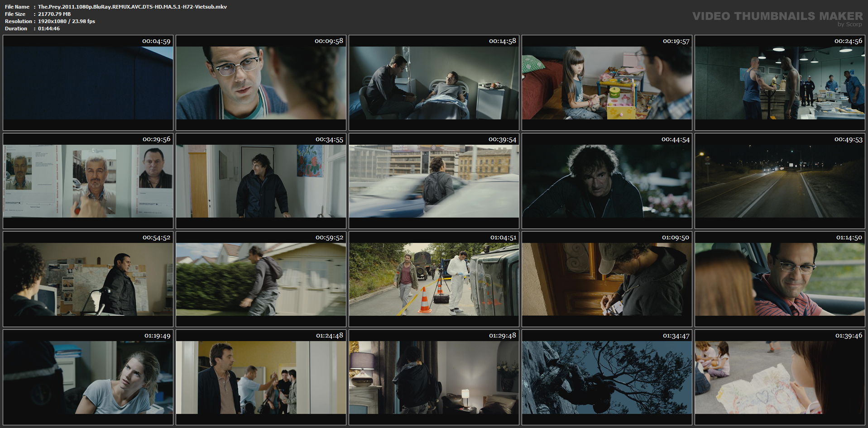Click the duration value 01:44:46
Image resolution: width=868 pixels, height=428 pixels.
pos(49,29)
